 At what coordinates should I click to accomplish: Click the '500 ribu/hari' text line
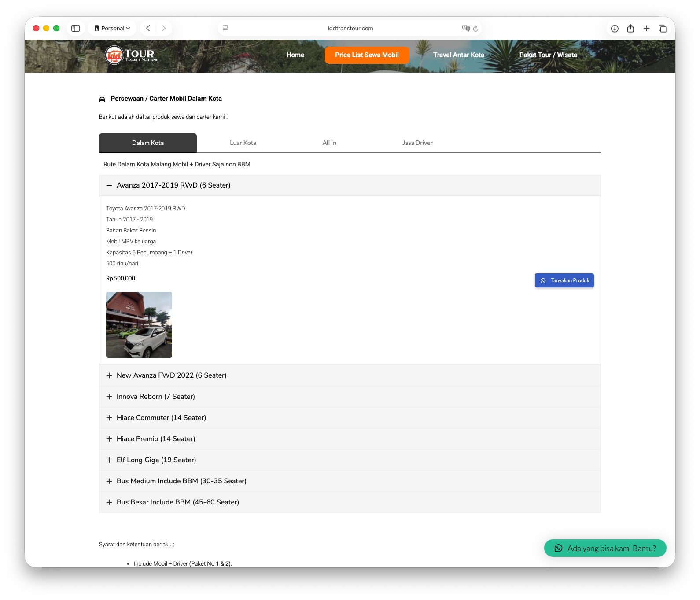coord(122,263)
